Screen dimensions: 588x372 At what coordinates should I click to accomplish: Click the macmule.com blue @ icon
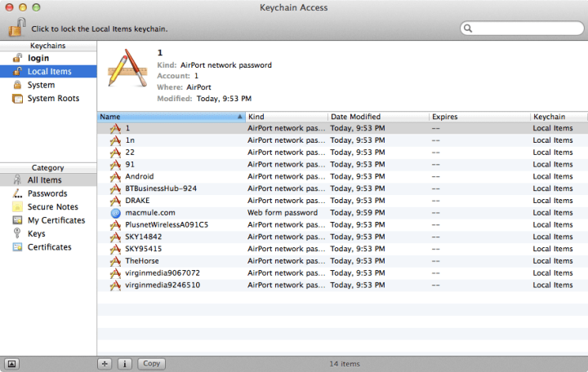click(x=115, y=213)
